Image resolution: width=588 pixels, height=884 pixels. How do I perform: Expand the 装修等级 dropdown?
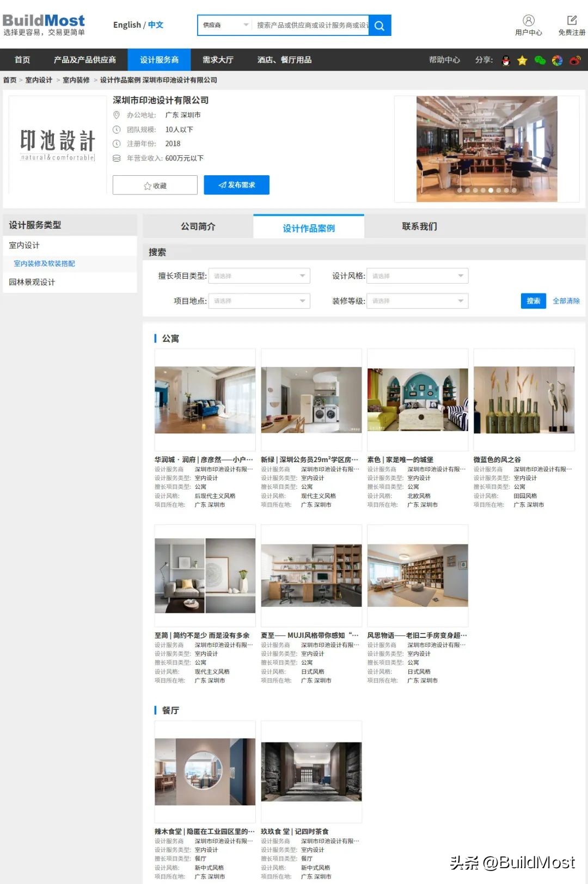418,301
